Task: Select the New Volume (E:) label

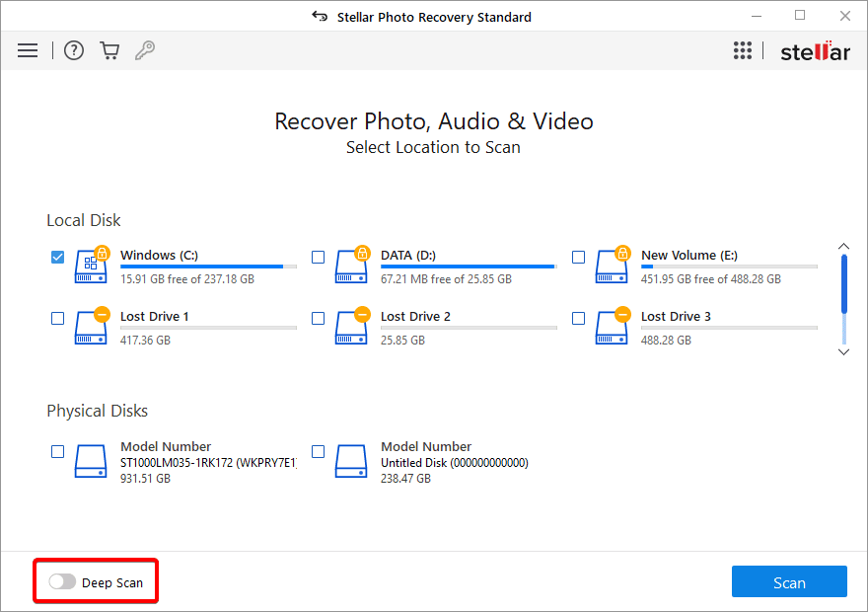Action: [689, 256]
